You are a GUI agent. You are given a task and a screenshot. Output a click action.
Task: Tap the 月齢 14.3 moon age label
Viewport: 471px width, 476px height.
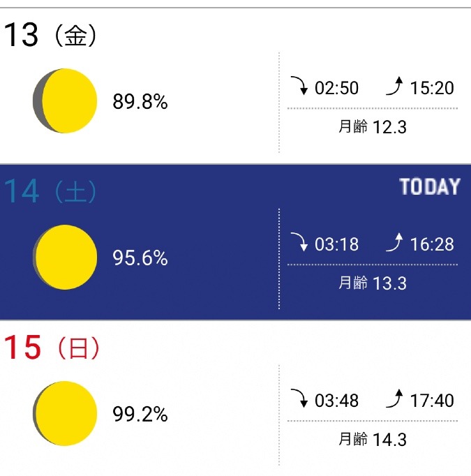click(373, 439)
